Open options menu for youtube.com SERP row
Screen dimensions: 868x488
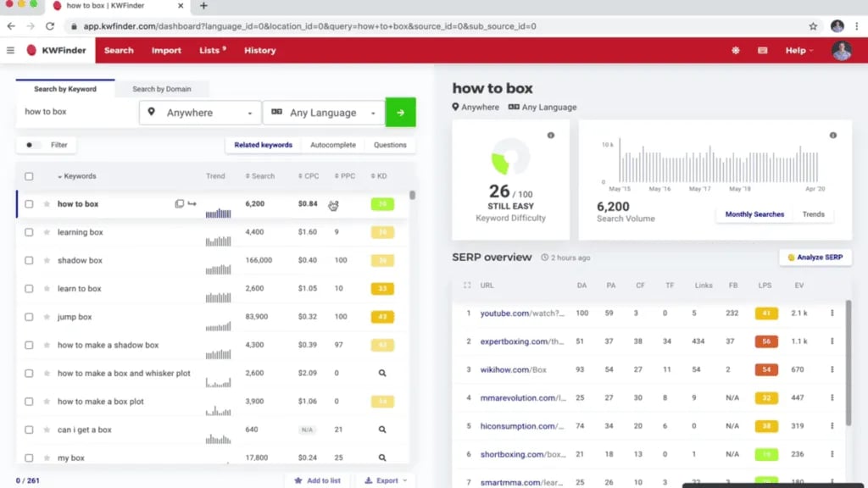click(832, 313)
